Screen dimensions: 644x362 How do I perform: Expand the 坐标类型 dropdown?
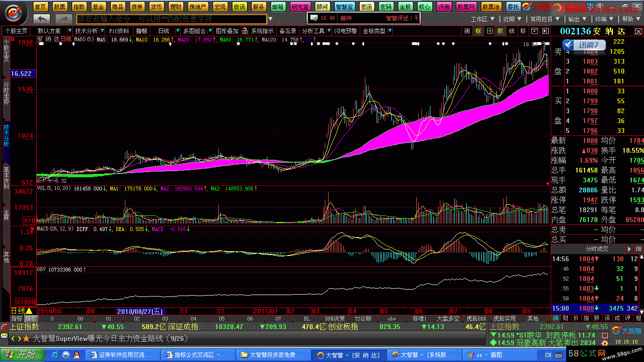(390, 31)
